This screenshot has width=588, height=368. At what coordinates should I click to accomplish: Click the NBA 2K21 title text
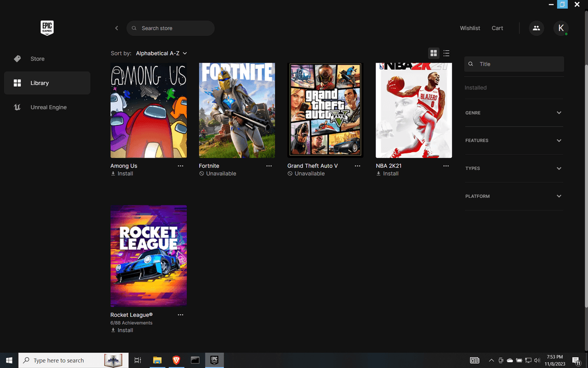coord(389,166)
